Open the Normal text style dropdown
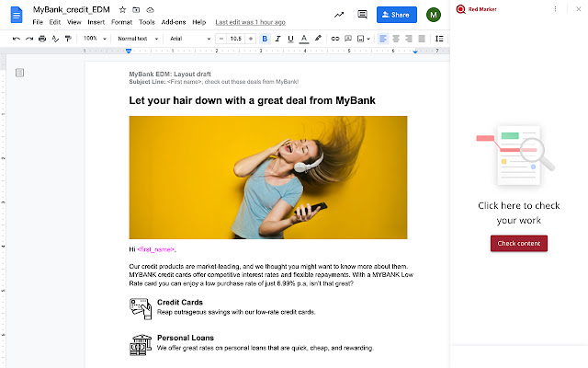The image size is (588, 368). coord(138,39)
